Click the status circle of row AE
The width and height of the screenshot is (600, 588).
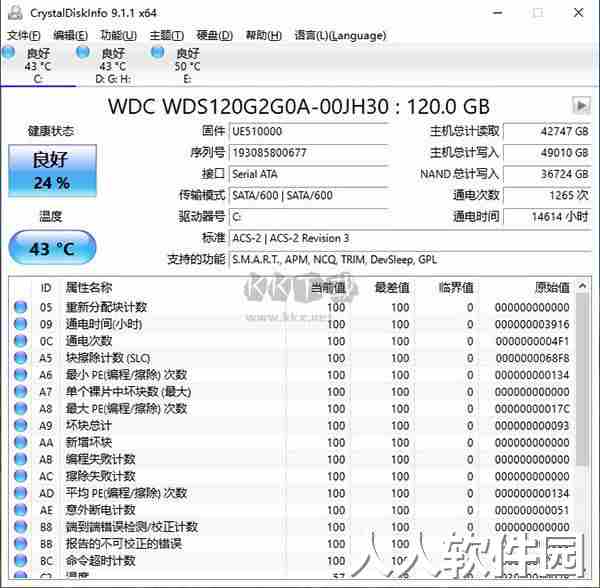(x=21, y=510)
